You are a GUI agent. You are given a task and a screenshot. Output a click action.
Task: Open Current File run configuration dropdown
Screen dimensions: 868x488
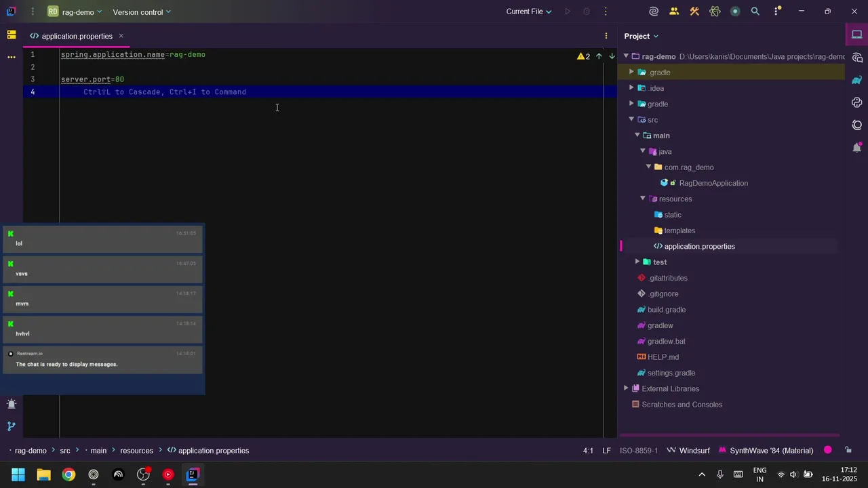click(529, 12)
